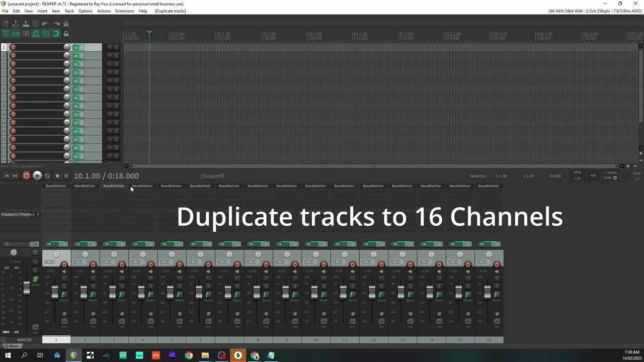Image resolution: width=644 pixels, height=362 pixels.
Task: Open input dropdown on mixer channel 16
Action: click(483, 261)
